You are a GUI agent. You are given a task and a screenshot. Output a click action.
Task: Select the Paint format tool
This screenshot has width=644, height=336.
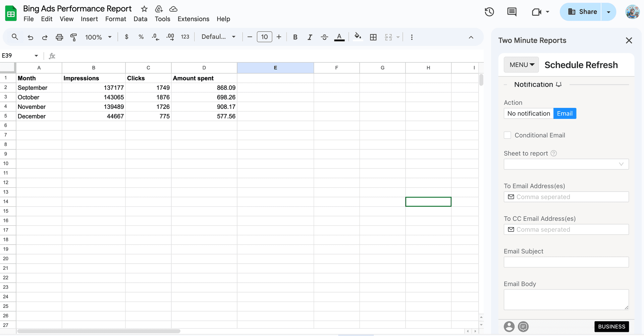coord(74,37)
